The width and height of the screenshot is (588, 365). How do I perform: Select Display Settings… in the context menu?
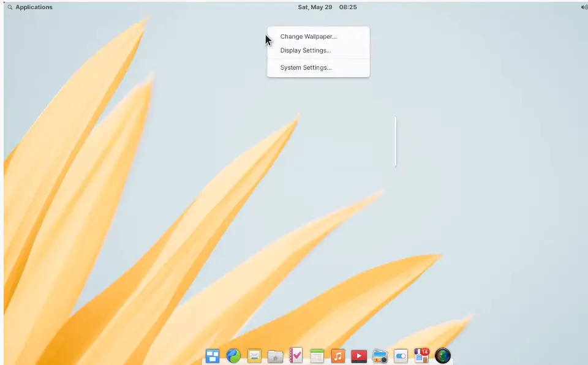point(318,50)
